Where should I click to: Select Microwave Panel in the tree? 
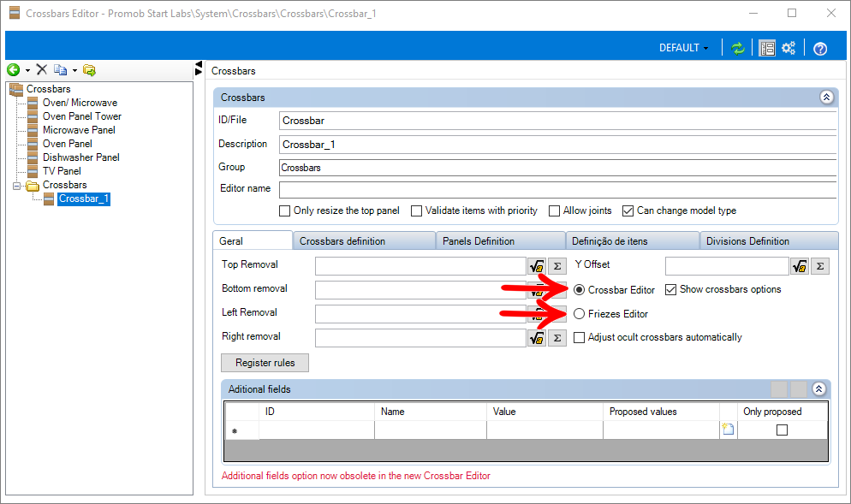[79, 130]
